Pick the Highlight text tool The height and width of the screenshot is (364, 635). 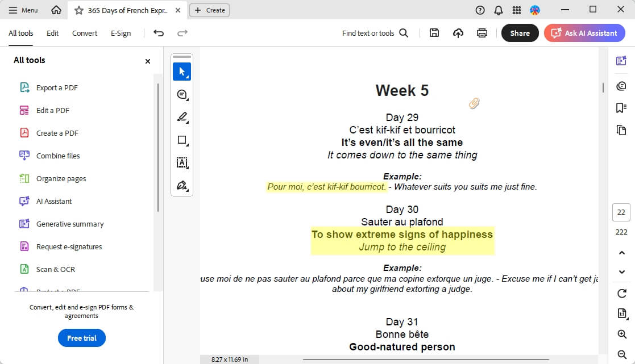point(182,117)
